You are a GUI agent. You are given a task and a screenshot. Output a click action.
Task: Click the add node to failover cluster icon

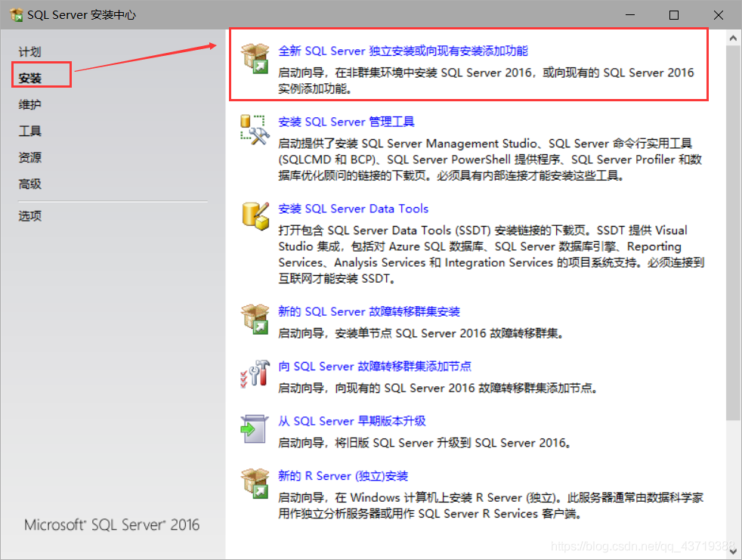(x=255, y=374)
